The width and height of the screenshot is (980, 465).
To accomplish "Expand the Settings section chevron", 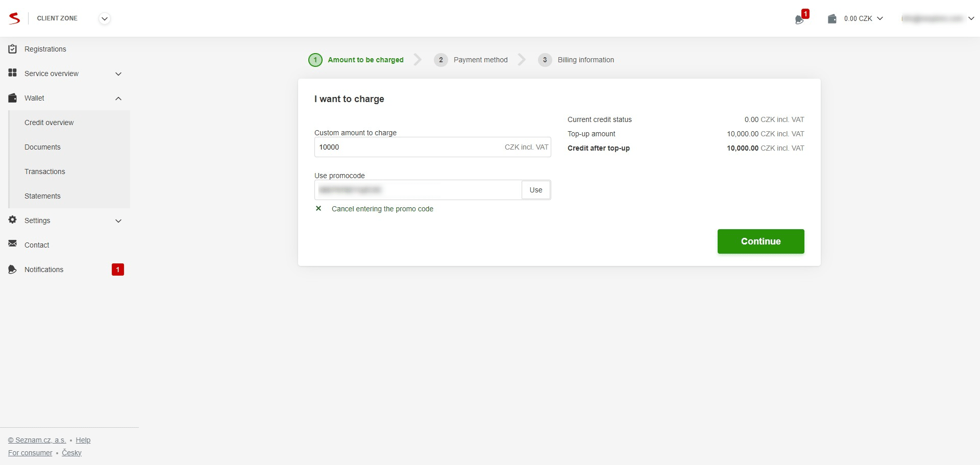I will pos(118,221).
